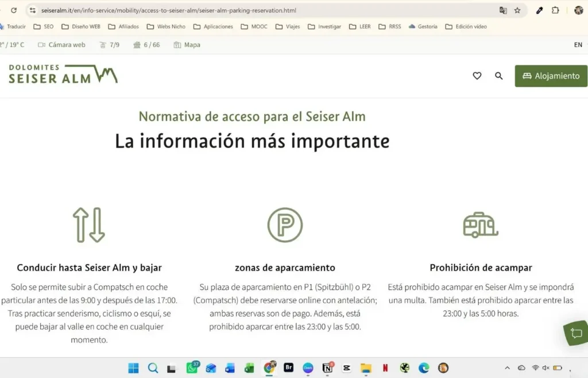This screenshot has height=378, width=588.
Task: Click the Dolomites Seiser Alm logo
Action: (x=63, y=74)
